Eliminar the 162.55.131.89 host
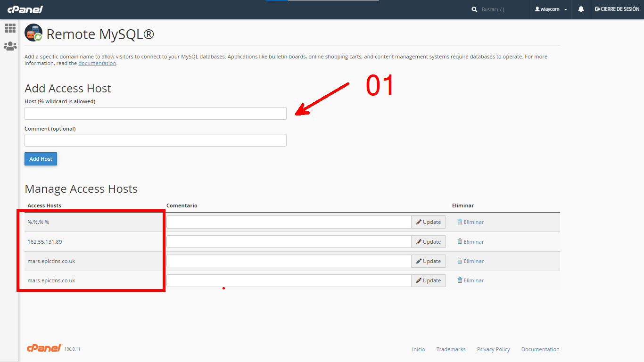The width and height of the screenshot is (644, 362). click(471, 242)
